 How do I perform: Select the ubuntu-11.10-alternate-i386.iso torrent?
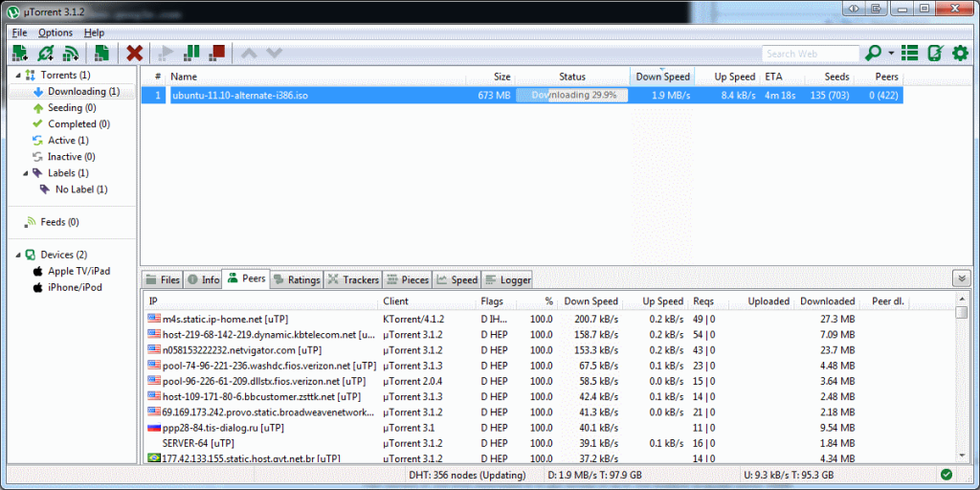click(x=522, y=95)
